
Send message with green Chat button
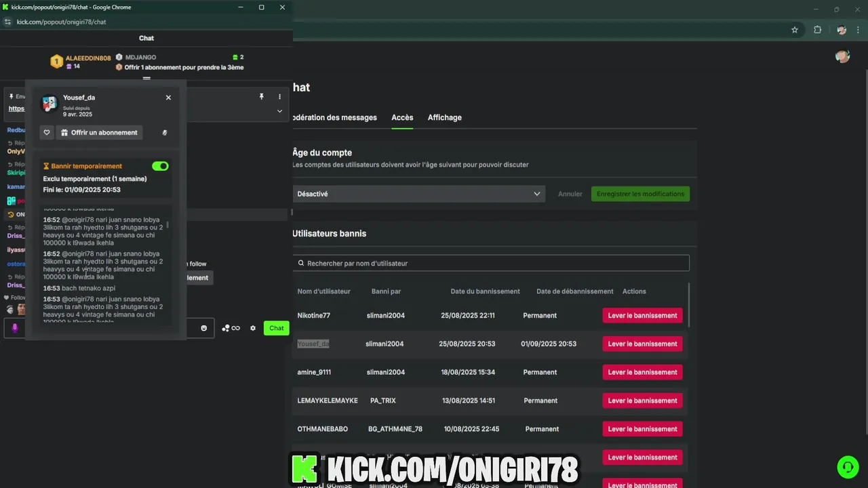[277, 328]
